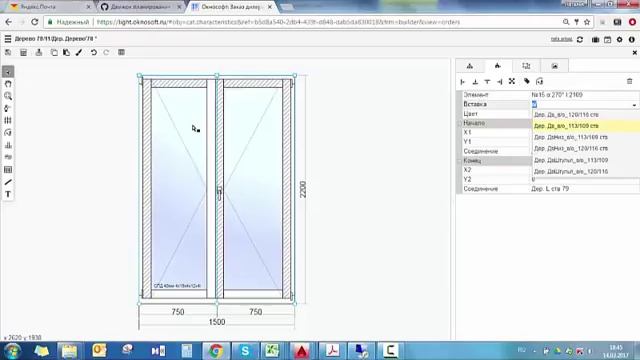Select the hand pan tool

8,84
